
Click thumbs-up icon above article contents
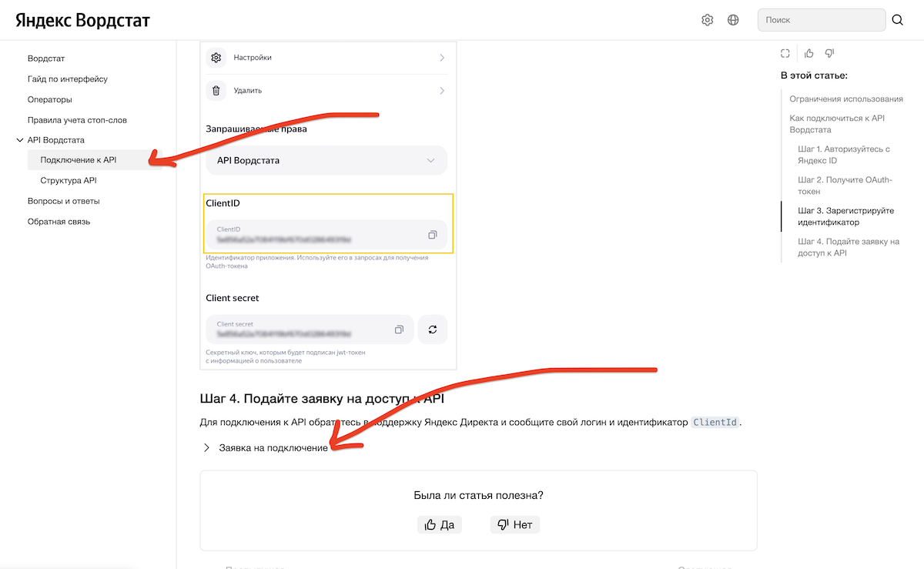click(x=809, y=53)
